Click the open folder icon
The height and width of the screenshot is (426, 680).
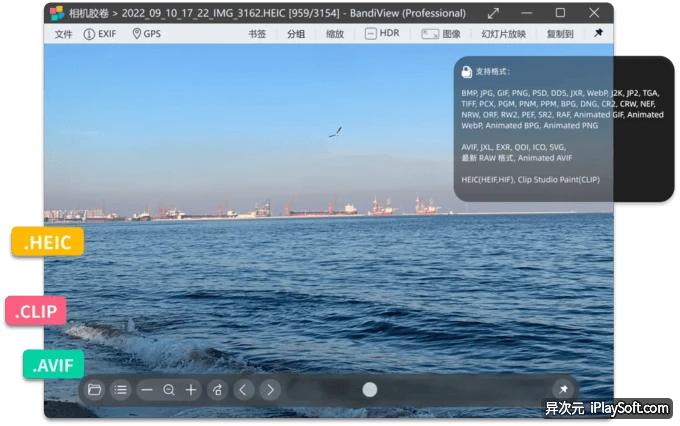[94, 390]
